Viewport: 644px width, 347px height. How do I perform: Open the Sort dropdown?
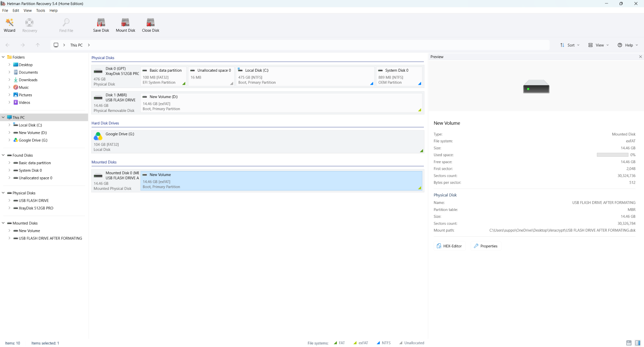(x=570, y=45)
